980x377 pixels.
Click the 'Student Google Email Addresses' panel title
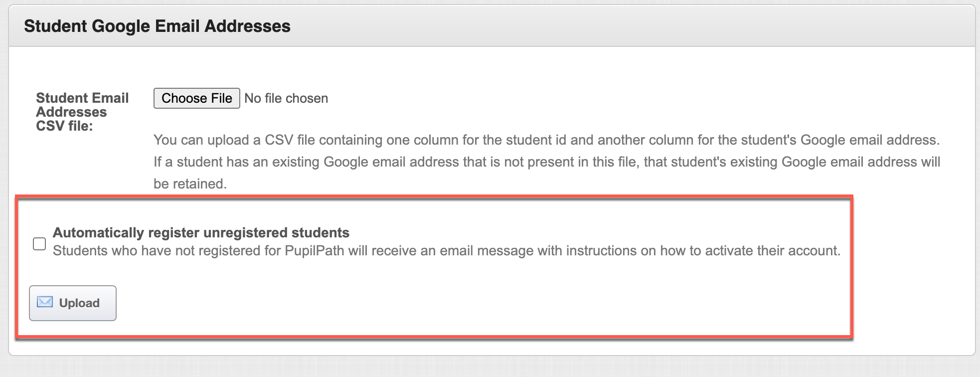point(157,26)
